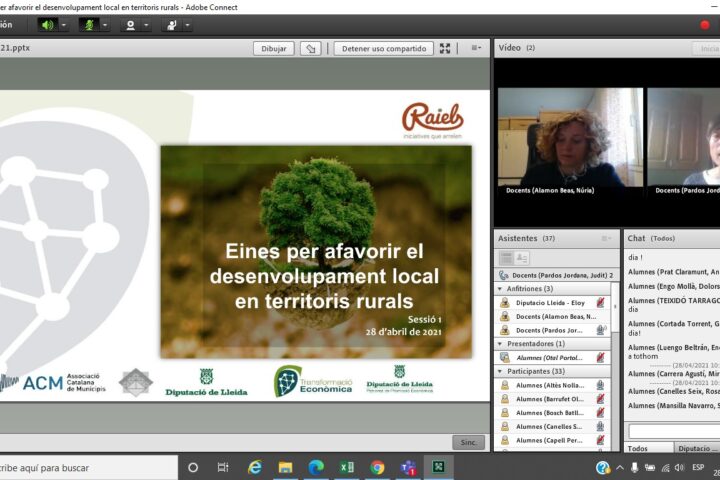Select attendee Docents (Alamon Beas, N...
The height and width of the screenshot is (480, 720).
[x=553, y=316]
